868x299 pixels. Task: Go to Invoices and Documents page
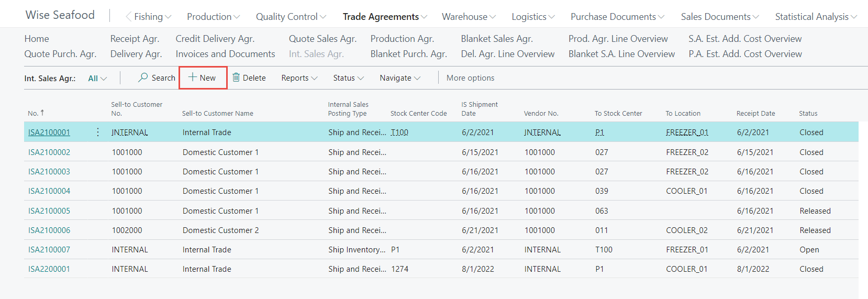[x=225, y=54]
